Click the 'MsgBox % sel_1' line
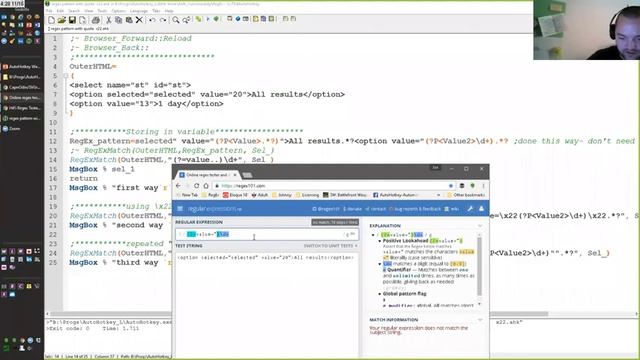Image resolution: width=640 pixels, height=360 pixels. click(102, 169)
